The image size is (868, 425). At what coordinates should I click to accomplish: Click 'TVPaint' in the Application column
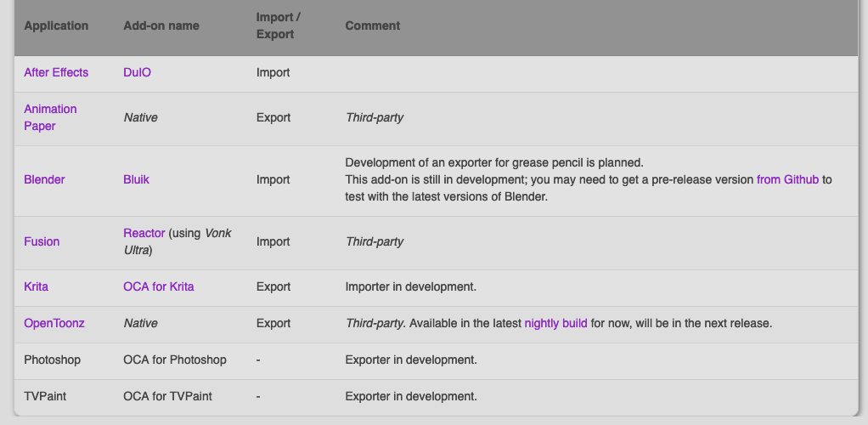[45, 396]
